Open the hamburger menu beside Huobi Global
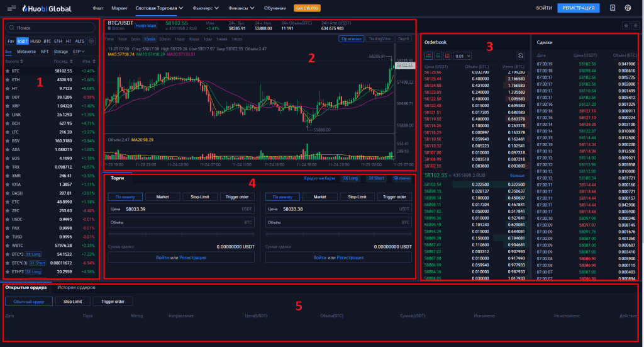The height and width of the screenshot is (347, 644). pos(11,8)
